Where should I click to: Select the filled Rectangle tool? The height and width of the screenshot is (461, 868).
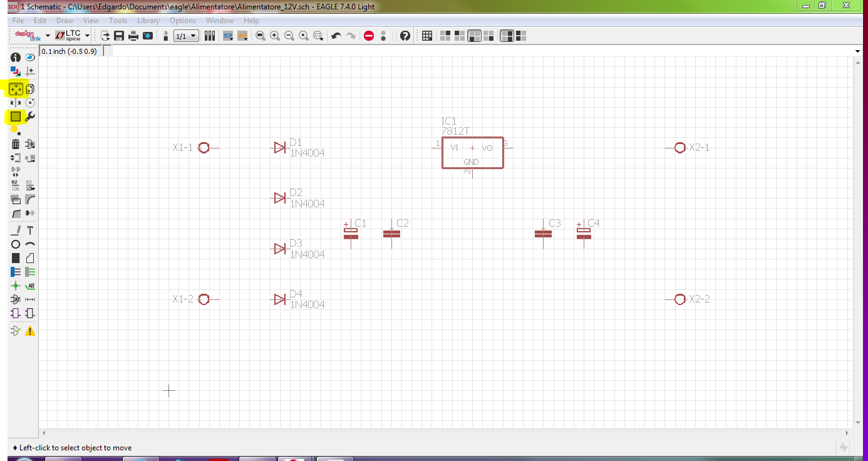tap(16, 258)
